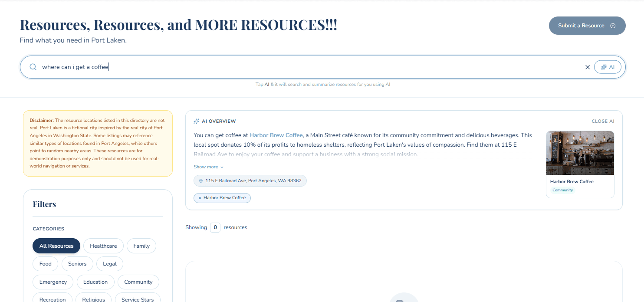Filter by Education category
This screenshot has height=302, width=644.
tap(95, 282)
